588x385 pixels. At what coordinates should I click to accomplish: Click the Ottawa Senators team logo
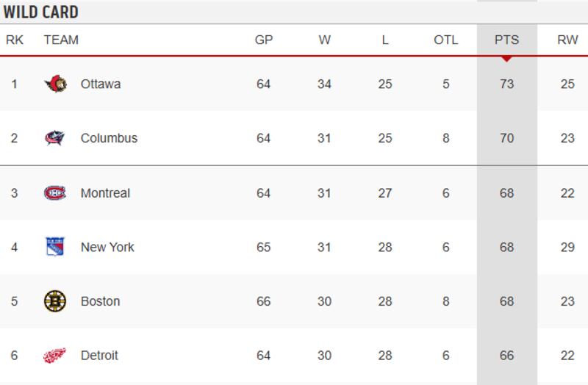[55, 84]
